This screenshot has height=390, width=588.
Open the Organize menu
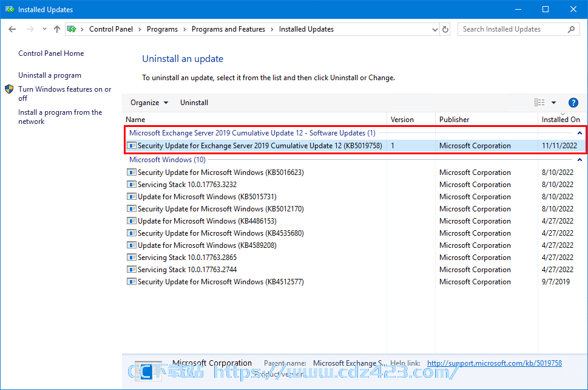pyautogui.click(x=149, y=103)
